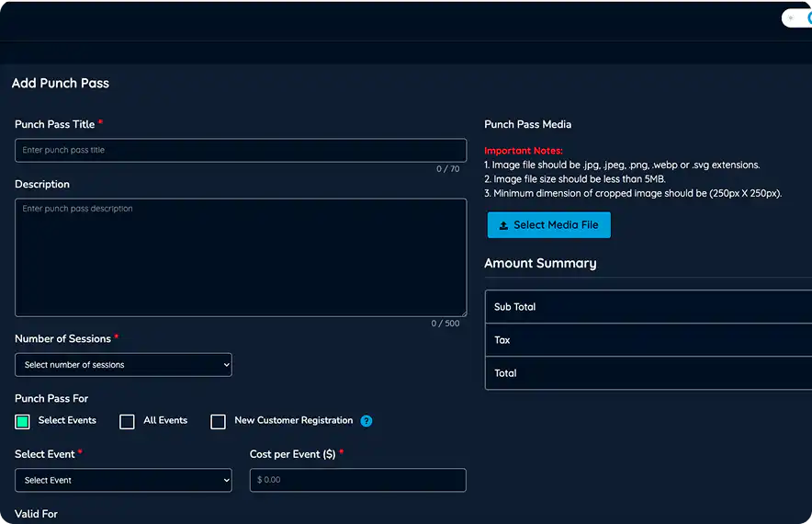Click the Punch Pass Media label
Image resolution: width=812 pixels, height=524 pixels.
527,124
